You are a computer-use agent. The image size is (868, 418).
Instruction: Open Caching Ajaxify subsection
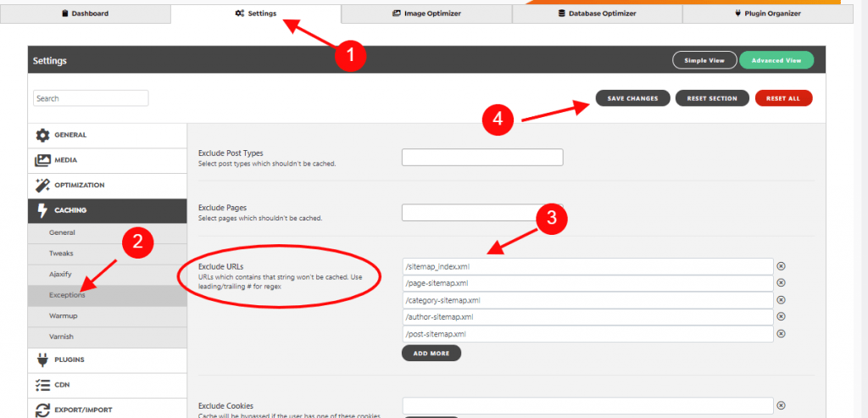tap(108, 275)
